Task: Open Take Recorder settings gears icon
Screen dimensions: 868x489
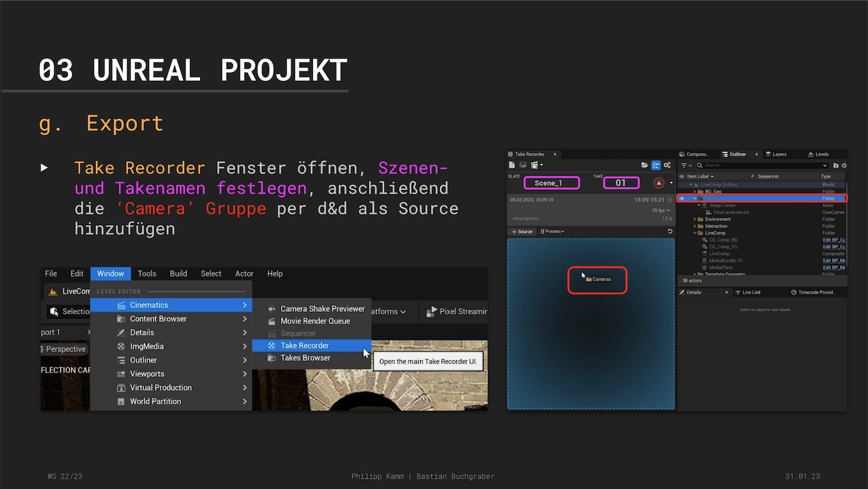Action: [x=667, y=165]
